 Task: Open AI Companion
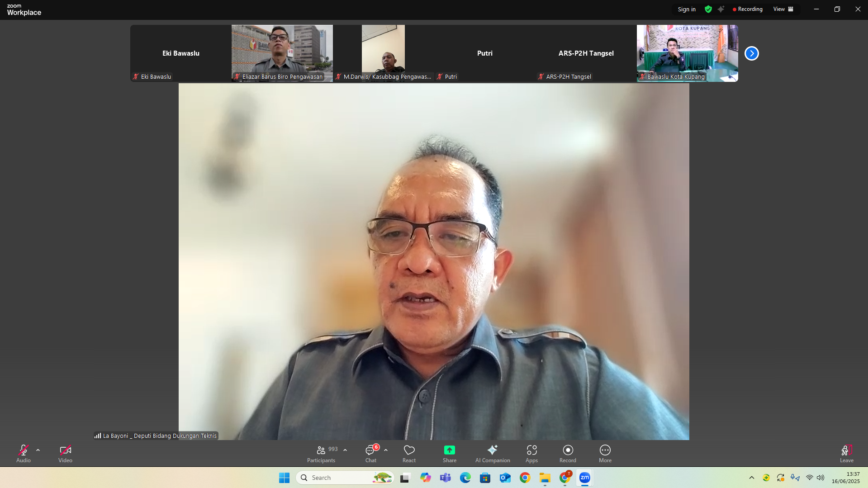click(492, 454)
